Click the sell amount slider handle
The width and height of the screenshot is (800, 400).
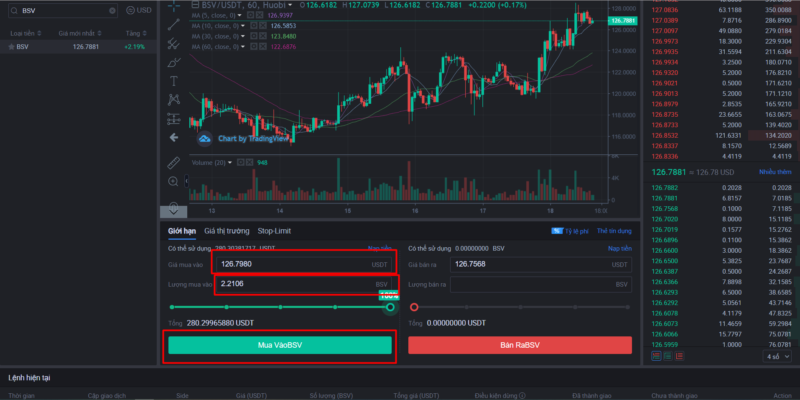pyautogui.click(x=414, y=307)
